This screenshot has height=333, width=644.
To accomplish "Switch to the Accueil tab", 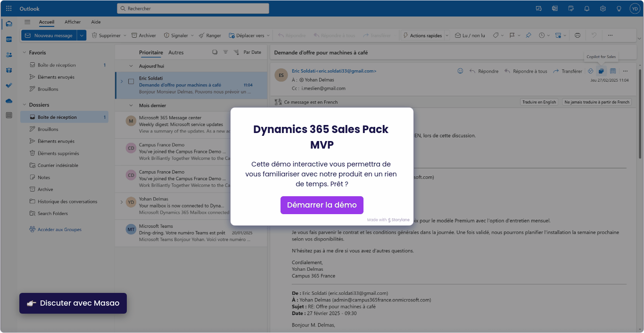I will click(x=47, y=22).
